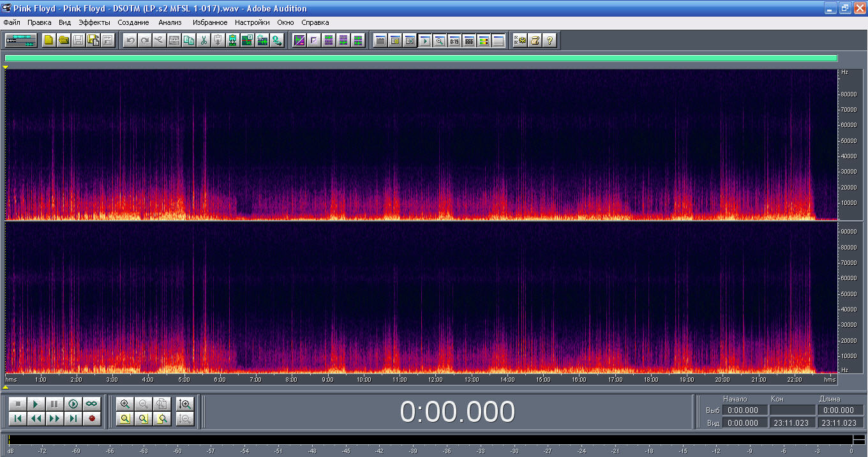Click the 10:00 mark on time ruler
The image size is (868, 457).
(364, 379)
